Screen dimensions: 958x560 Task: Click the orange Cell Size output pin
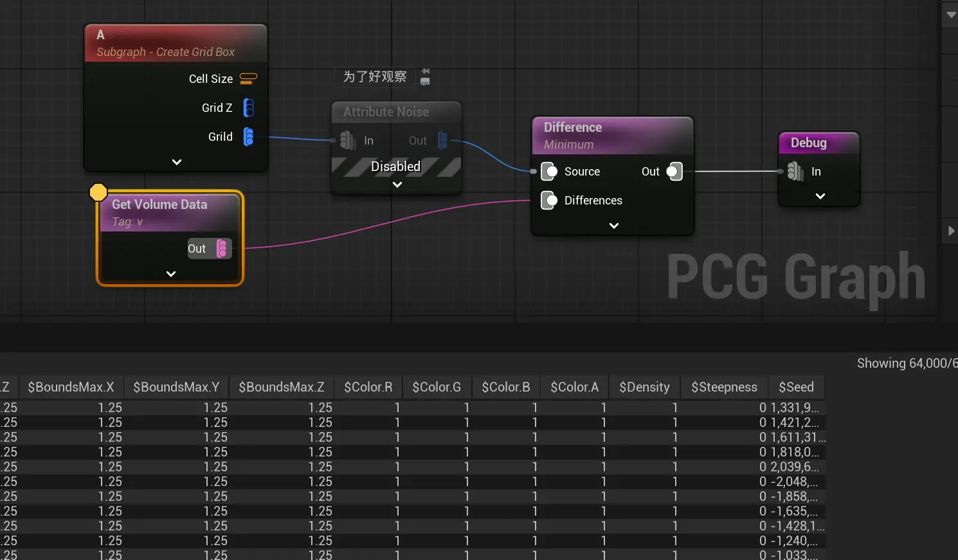coord(248,78)
